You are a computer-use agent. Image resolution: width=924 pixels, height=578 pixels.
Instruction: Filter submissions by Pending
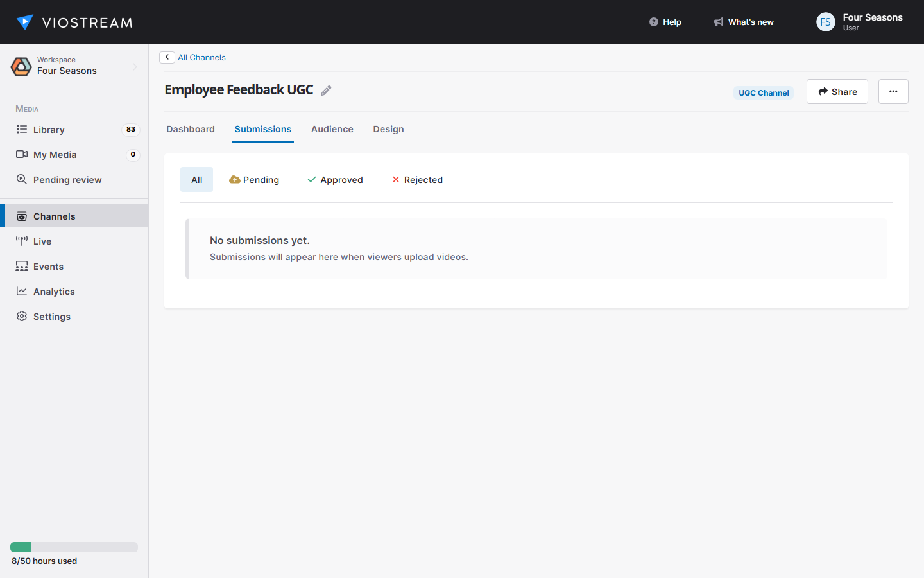click(x=254, y=180)
